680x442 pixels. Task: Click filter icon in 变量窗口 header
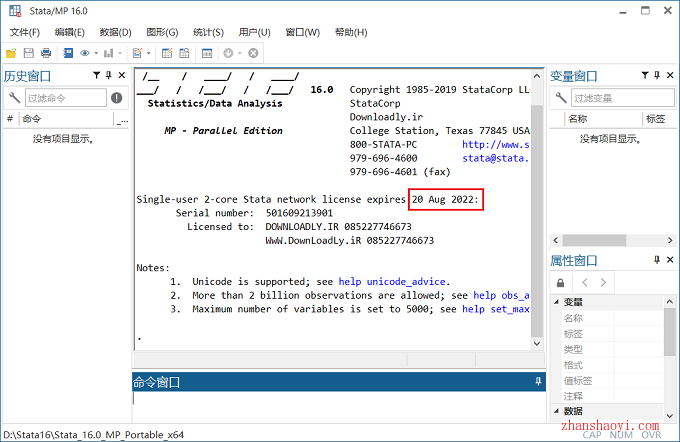[645, 75]
